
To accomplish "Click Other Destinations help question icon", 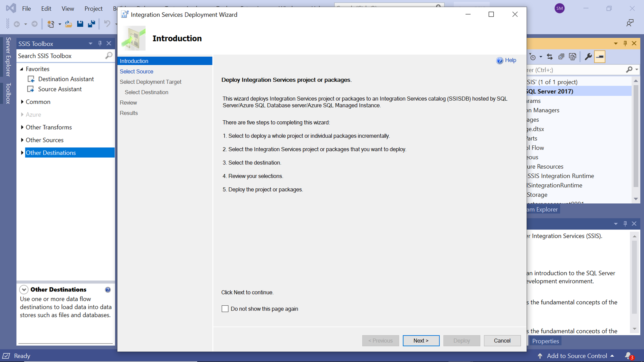I will point(108,290).
